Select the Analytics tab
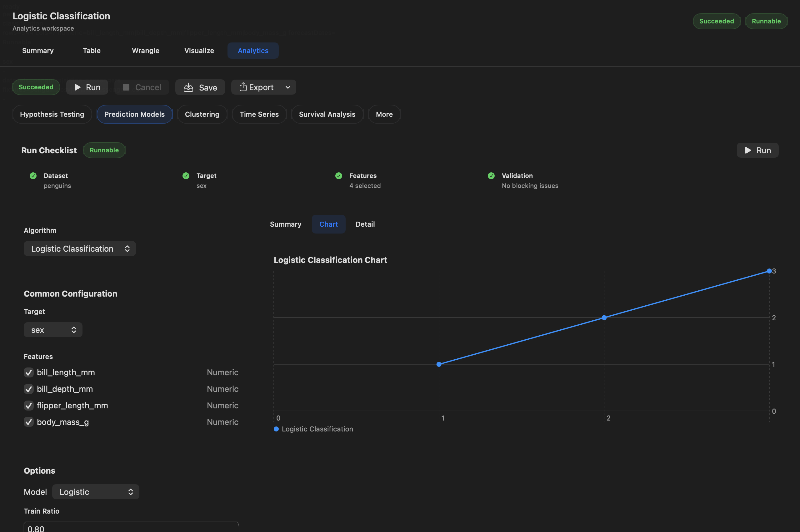This screenshot has height=532, width=800. pyautogui.click(x=253, y=51)
